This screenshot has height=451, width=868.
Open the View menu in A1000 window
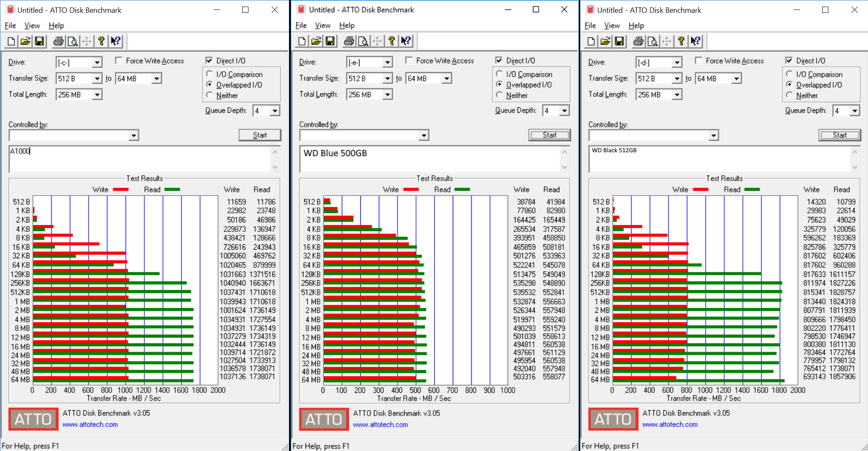pyautogui.click(x=32, y=26)
